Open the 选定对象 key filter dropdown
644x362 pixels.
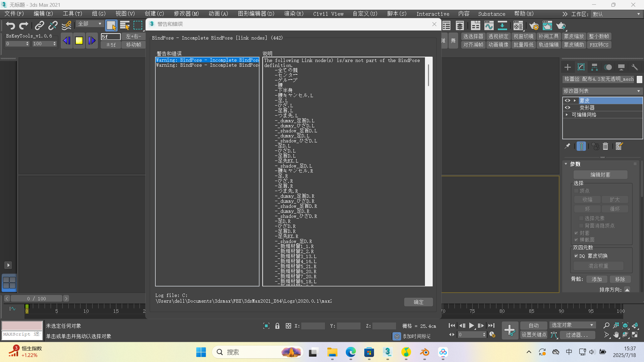(572, 325)
